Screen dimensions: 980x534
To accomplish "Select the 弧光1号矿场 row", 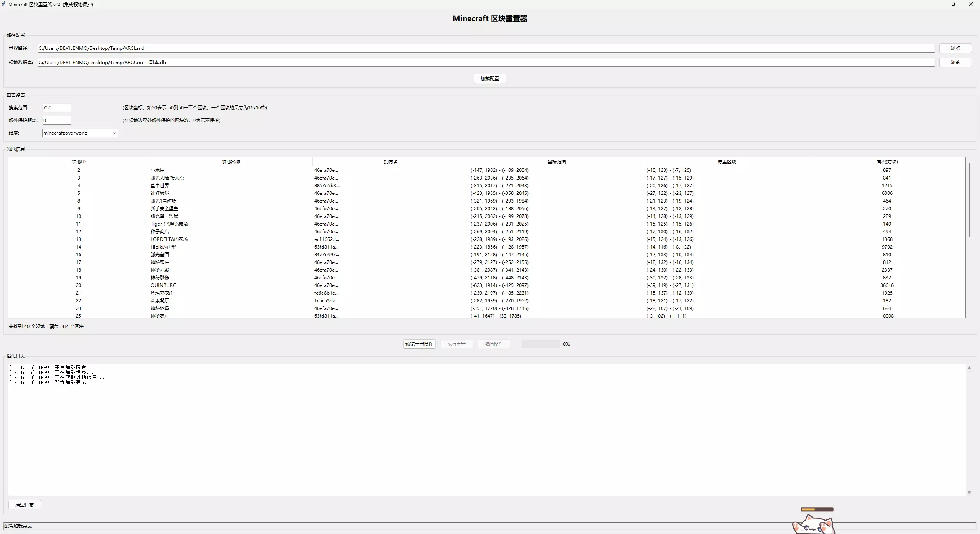I will click(x=487, y=201).
